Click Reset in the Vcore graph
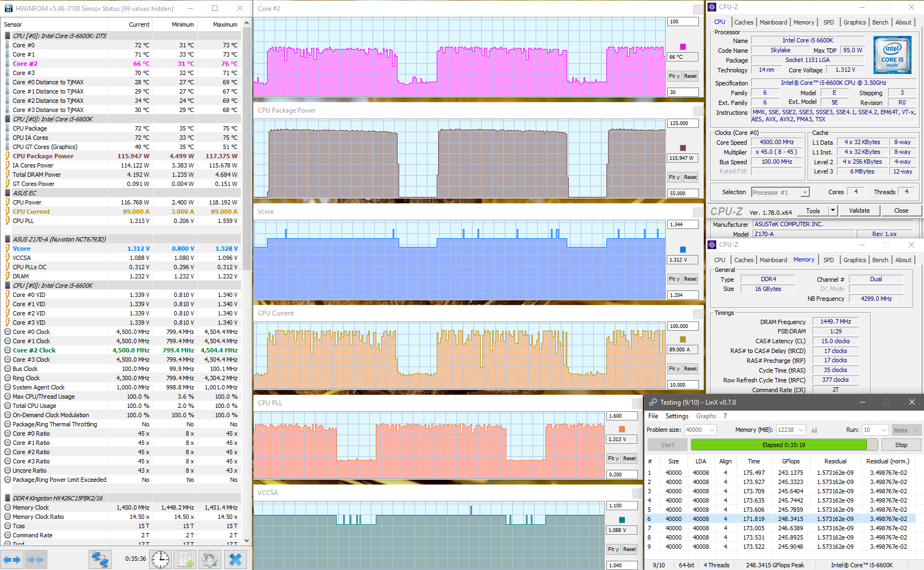The width and height of the screenshot is (924, 570). pos(691,279)
